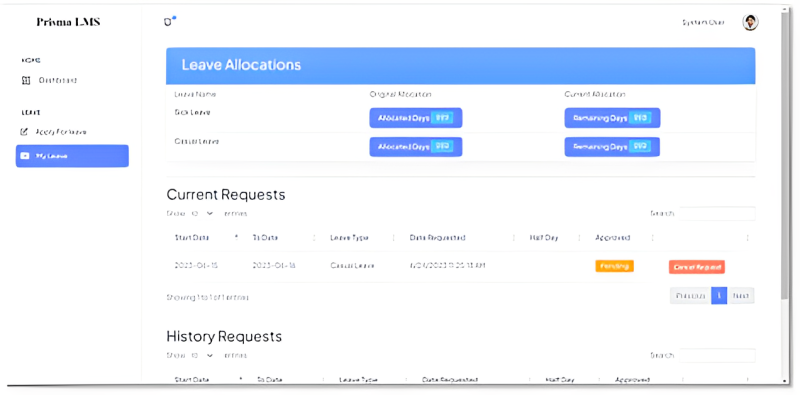Click the orange Pending status badge
Screen dimensions: 800x395
pos(614,266)
